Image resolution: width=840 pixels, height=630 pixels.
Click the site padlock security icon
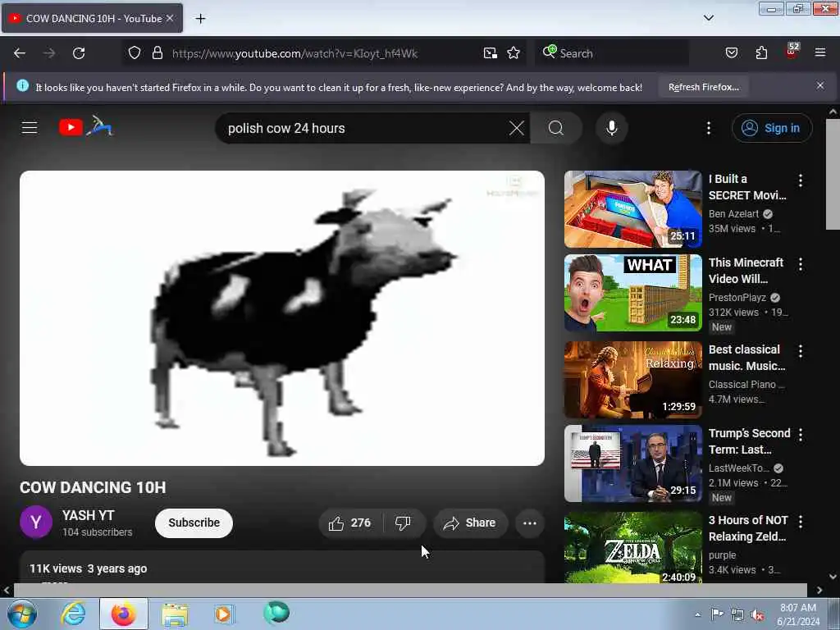point(157,53)
